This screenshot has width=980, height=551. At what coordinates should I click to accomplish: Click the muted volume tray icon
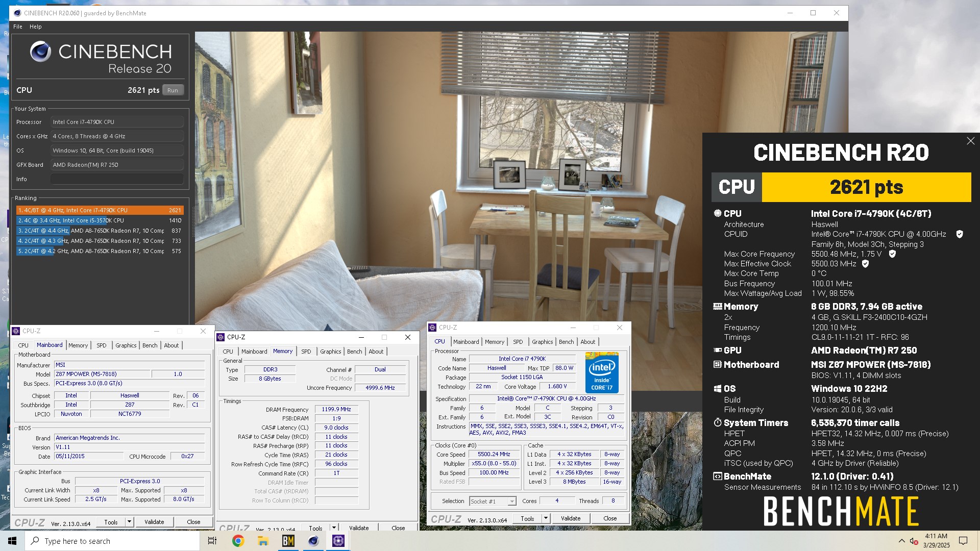point(914,541)
